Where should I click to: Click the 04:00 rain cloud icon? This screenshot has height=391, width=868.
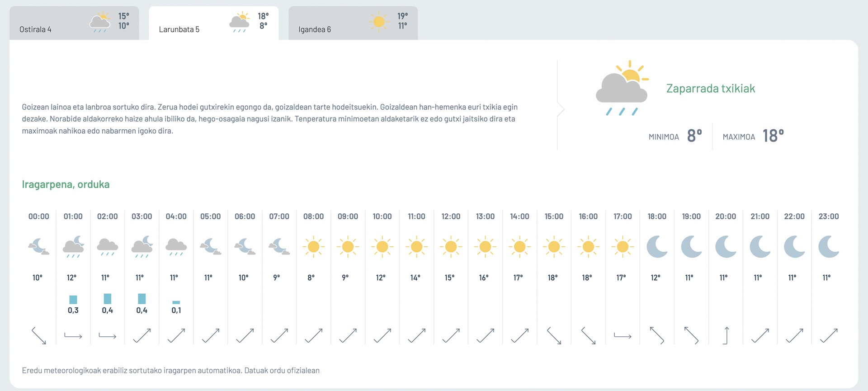(x=176, y=247)
